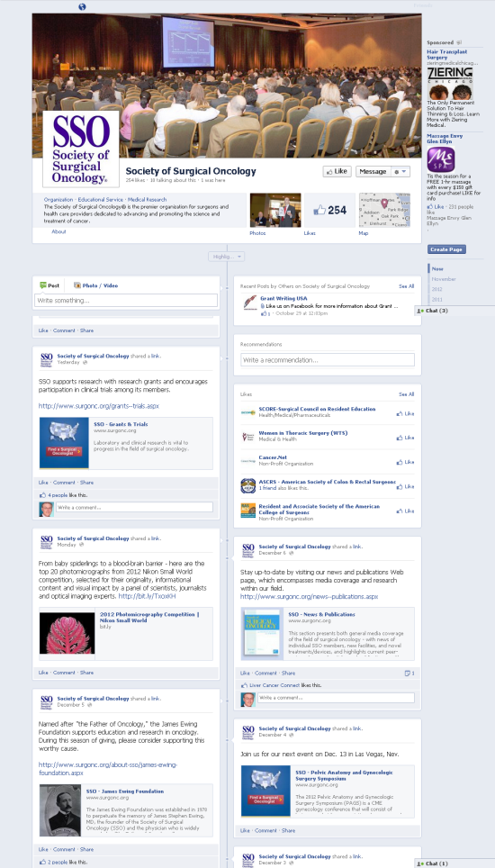Jump to 2012 in timeline navigator
Screen dimensions: 495x868
point(436,289)
